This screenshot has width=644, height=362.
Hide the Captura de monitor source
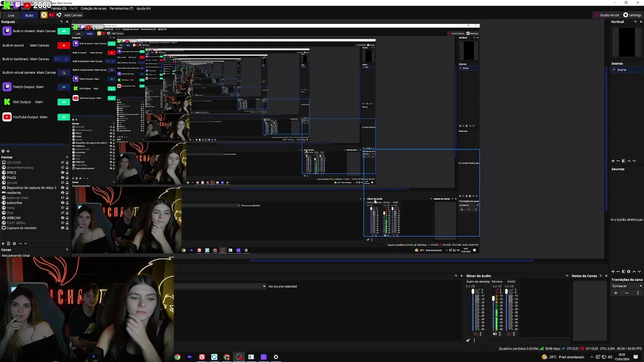(x=62, y=228)
